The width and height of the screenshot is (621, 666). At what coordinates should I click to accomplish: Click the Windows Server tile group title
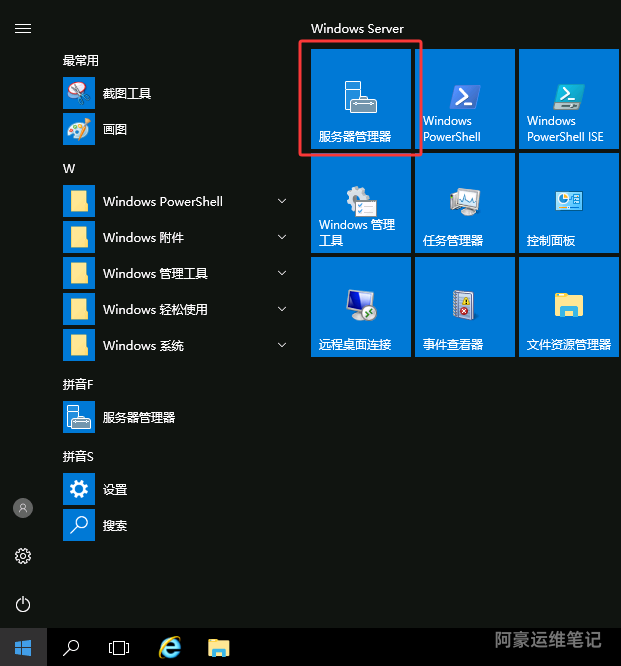(357, 28)
